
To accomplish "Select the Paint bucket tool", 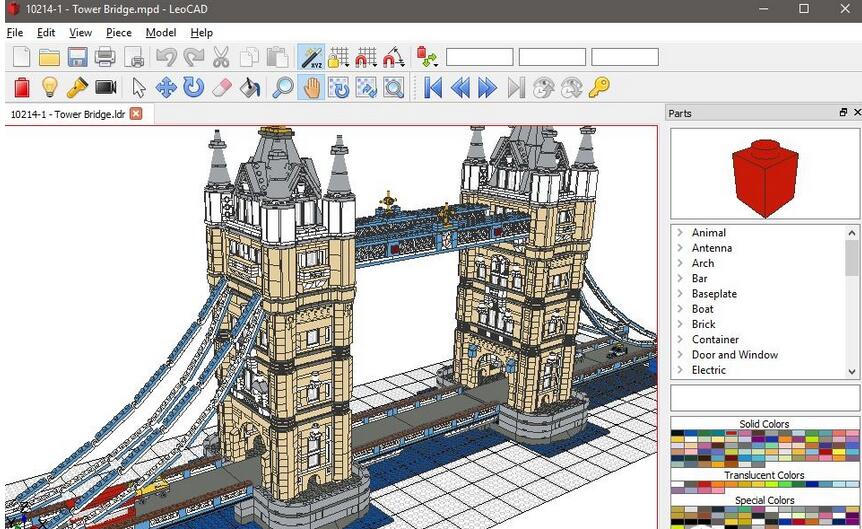I will click(x=250, y=88).
